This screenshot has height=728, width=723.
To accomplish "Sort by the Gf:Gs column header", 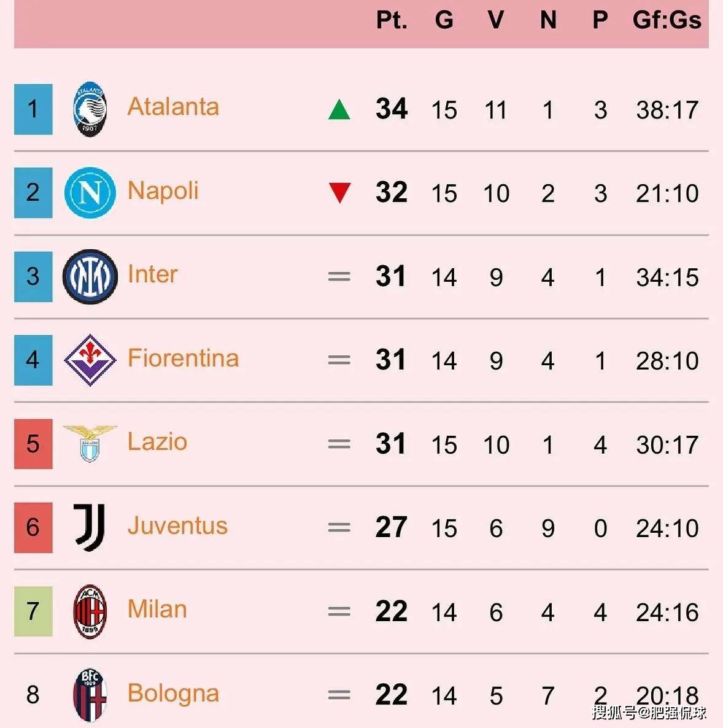I will [667, 20].
